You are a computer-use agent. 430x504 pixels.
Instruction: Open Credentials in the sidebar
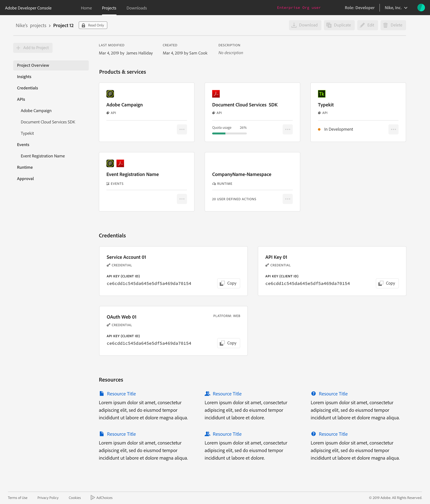pos(28,88)
